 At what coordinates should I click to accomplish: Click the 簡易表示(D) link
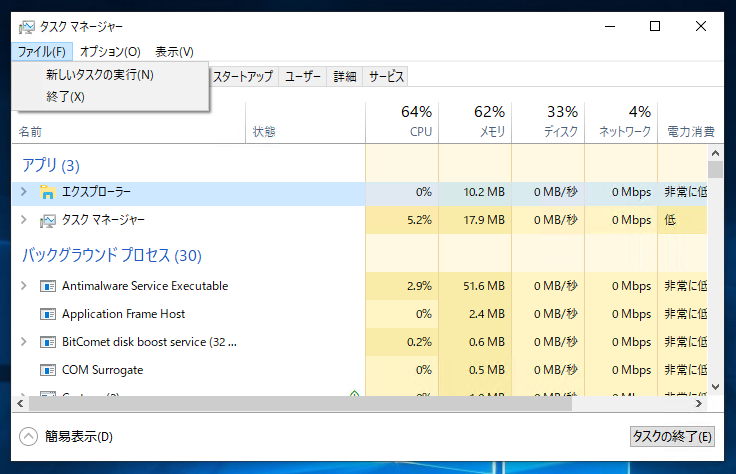[79, 436]
